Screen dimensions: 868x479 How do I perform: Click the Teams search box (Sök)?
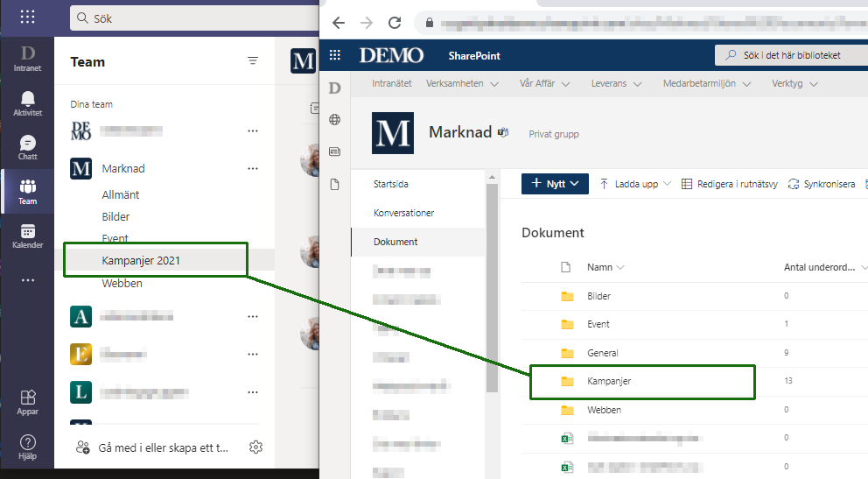click(x=192, y=18)
